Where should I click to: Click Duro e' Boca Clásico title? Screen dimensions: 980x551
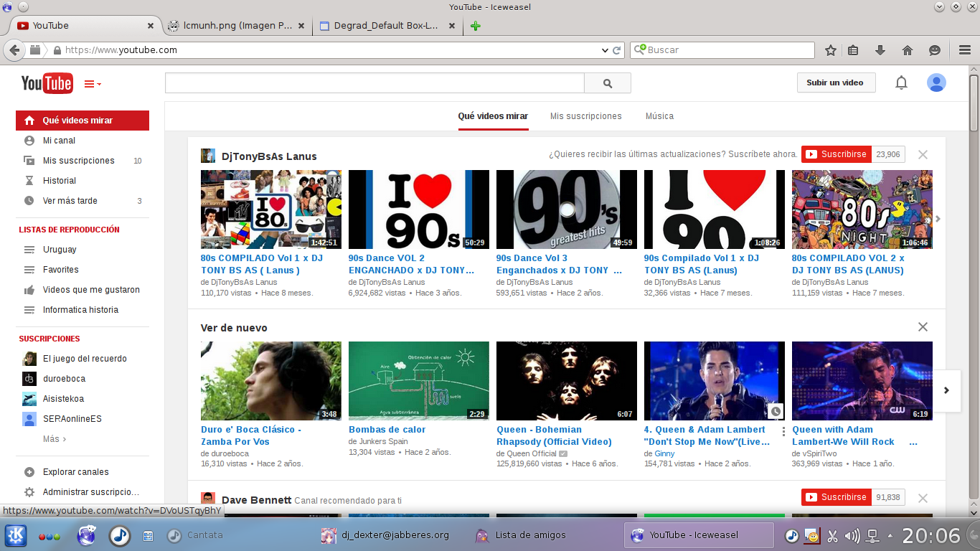[x=251, y=435]
